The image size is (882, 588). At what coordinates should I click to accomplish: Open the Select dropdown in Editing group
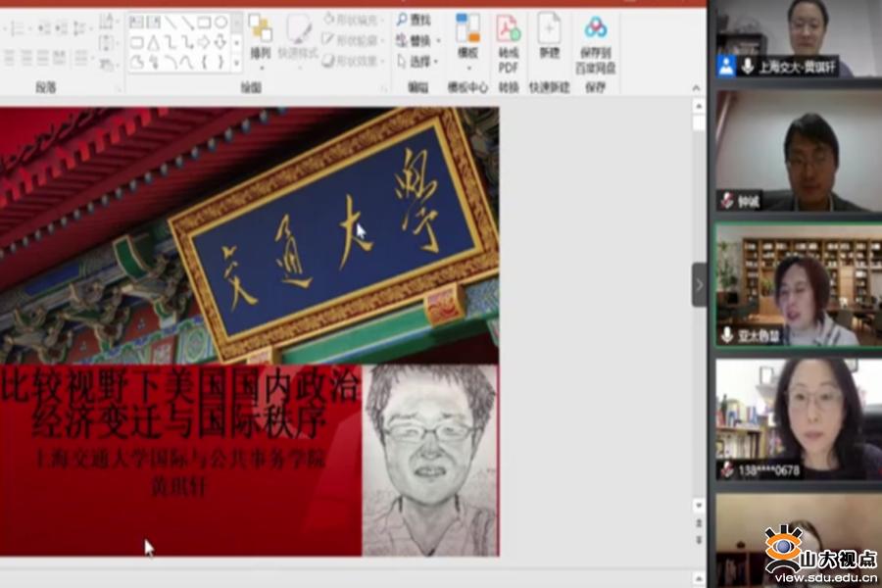[x=419, y=61]
